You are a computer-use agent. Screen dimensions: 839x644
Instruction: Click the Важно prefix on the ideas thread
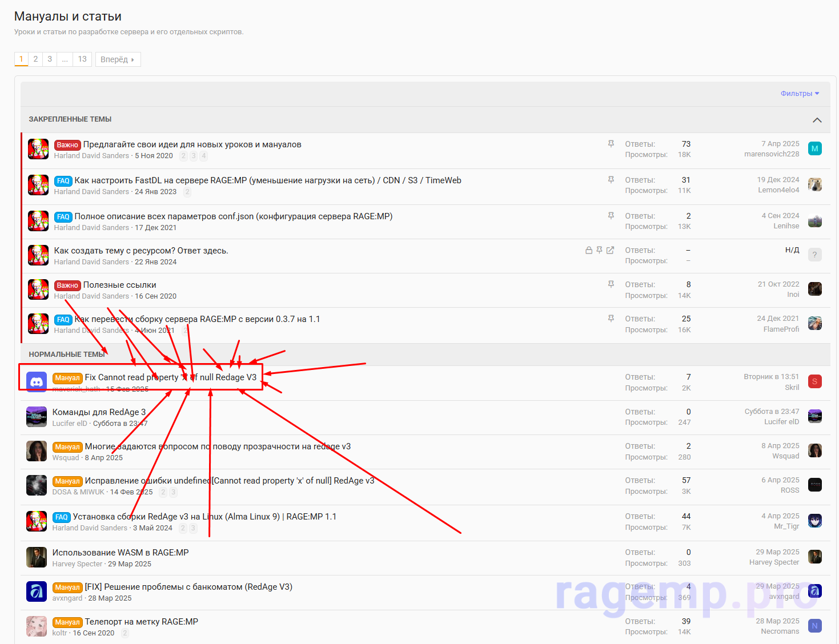tap(67, 145)
